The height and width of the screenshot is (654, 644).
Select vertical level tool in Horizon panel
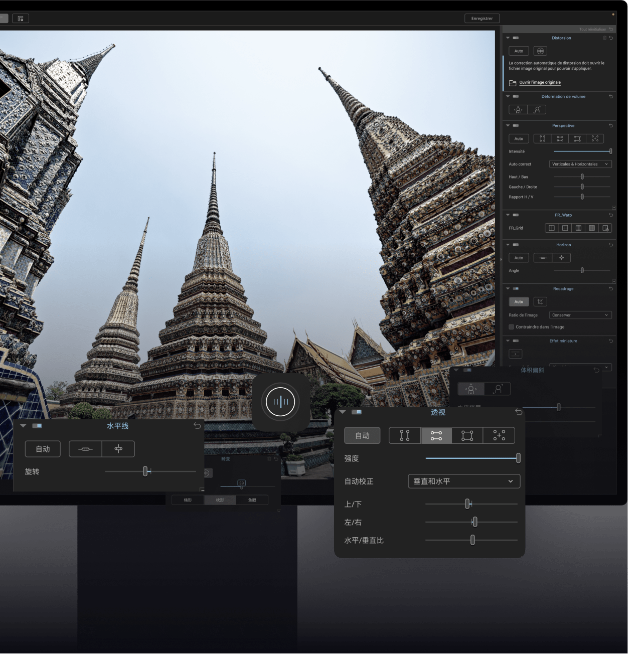tap(561, 258)
